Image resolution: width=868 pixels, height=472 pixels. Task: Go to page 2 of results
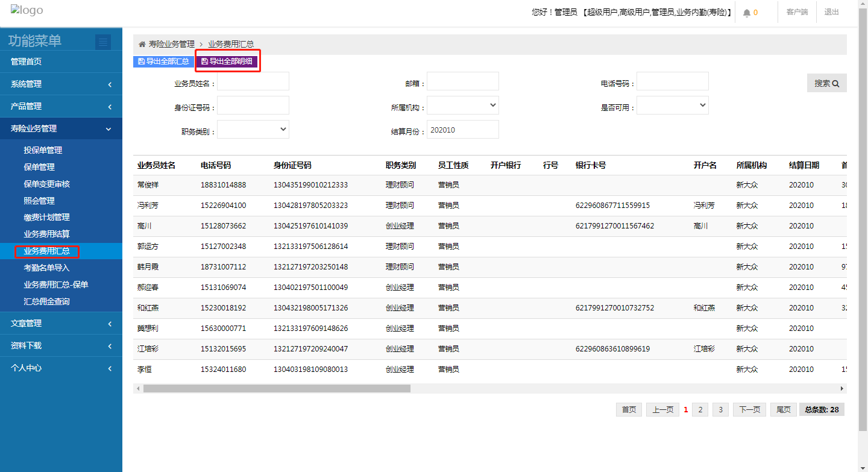(700, 410)
